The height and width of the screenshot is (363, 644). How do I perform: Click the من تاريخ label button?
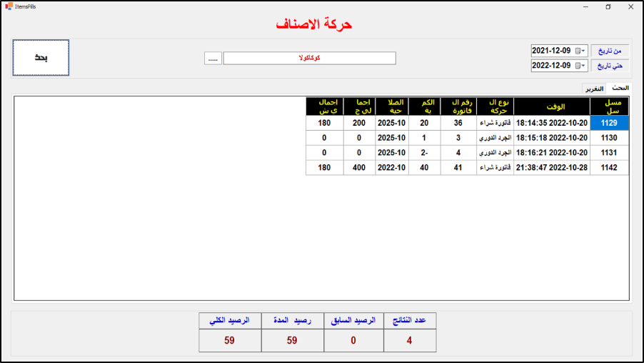coord(610,51)
